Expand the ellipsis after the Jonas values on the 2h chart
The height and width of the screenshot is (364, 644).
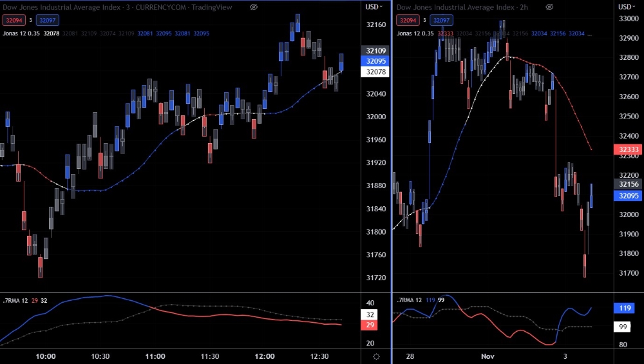(x=590, y=34)
